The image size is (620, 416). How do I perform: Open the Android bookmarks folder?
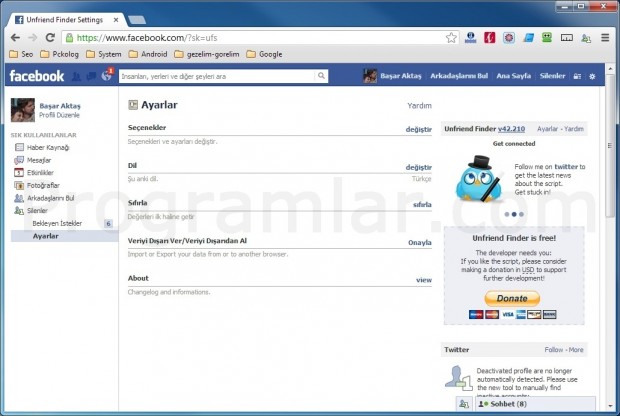tap(148, 54)
